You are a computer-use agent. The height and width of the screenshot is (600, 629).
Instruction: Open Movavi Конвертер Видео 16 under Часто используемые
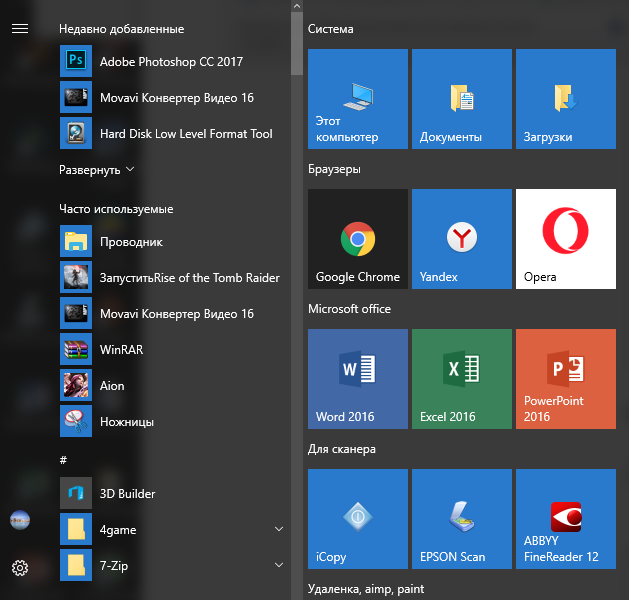[x=174, y=313]
